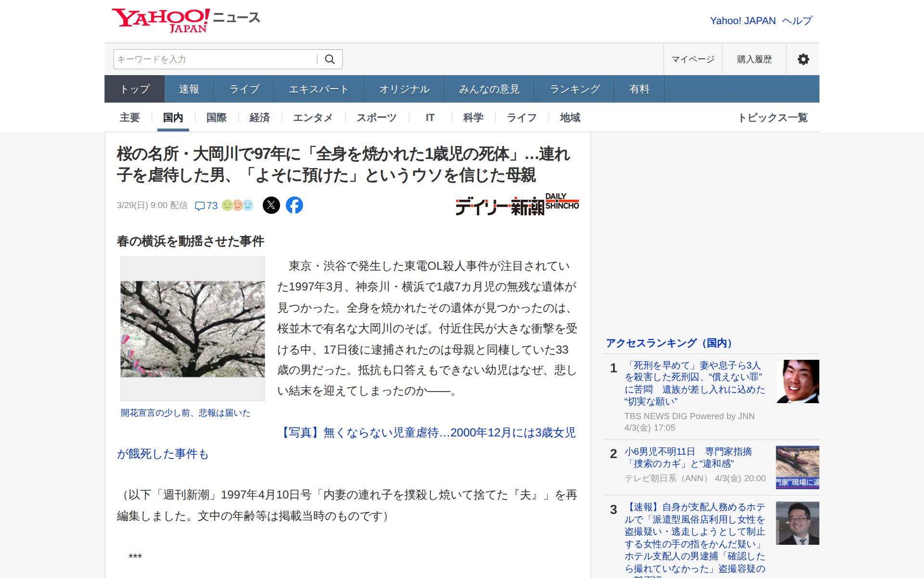
Task: Open the settings gear icon
Action: click(x=803, y=59)
